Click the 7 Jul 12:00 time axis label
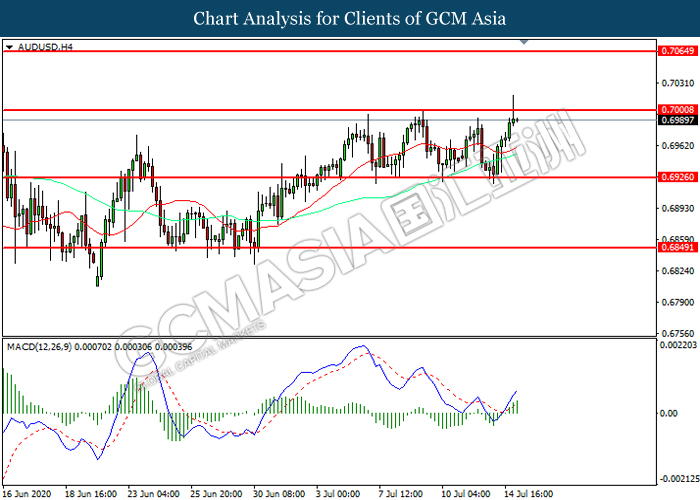Viewport: 700px width, 500px height. (402, 493)
